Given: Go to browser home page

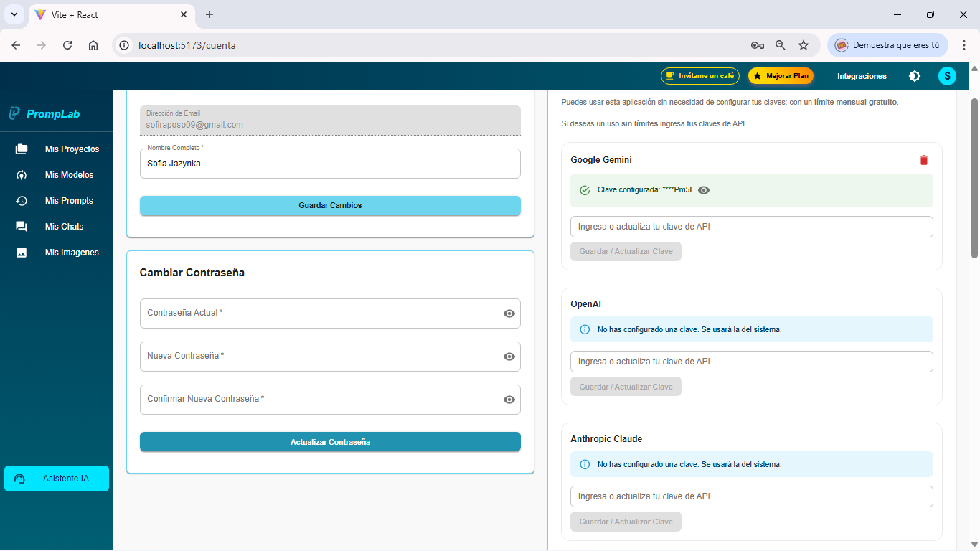Looking at the screenshot, I should pos(93,45).
